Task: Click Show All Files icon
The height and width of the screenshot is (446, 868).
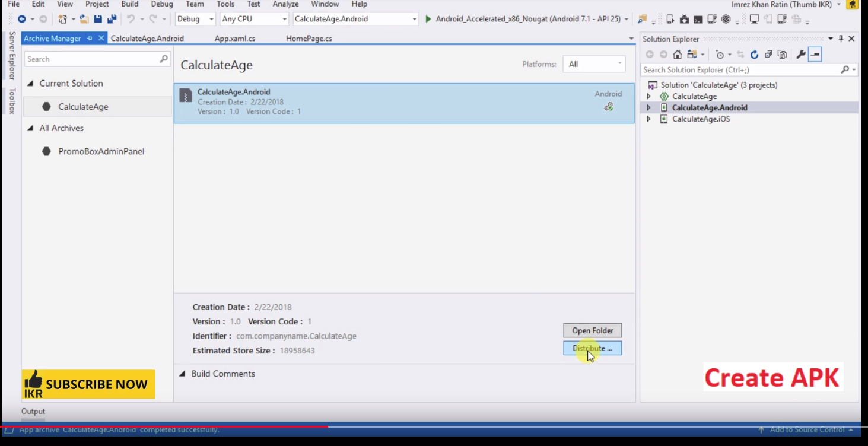Action: point(782,55)
